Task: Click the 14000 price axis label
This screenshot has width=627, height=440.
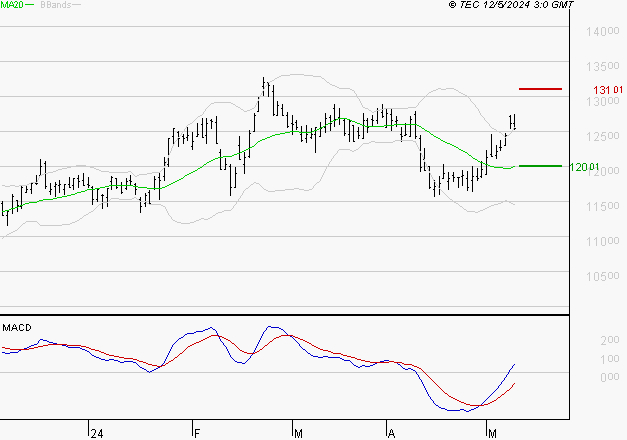Action: coord(603,31)
